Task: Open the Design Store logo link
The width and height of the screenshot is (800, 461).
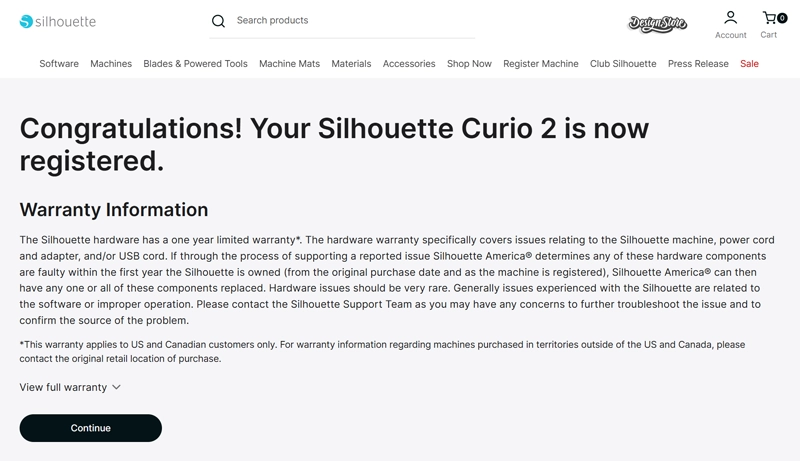Action: pos(657,23)
